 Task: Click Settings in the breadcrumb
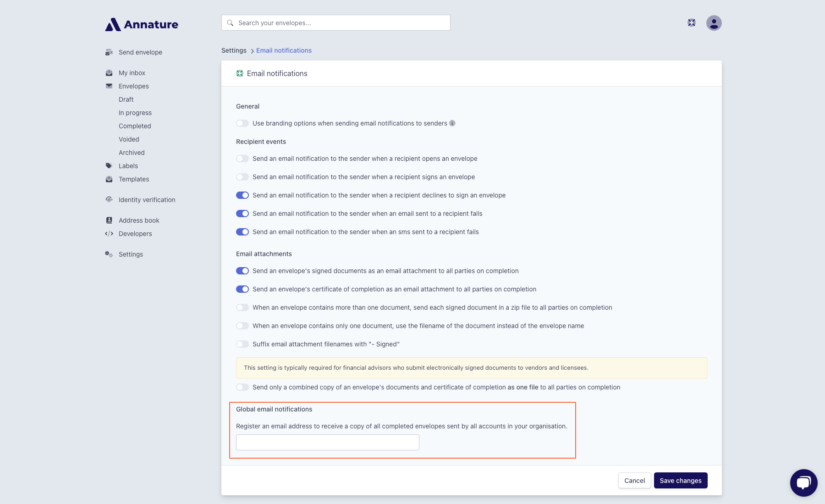(234, 50)
